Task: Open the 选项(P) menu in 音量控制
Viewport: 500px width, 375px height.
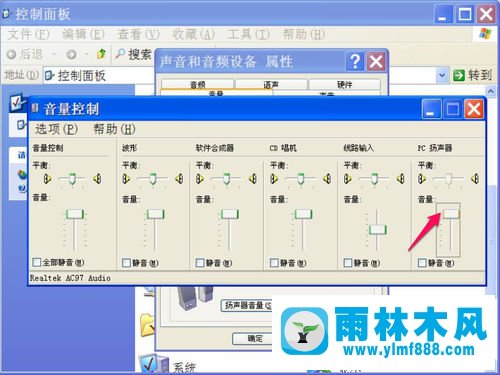Action: (56, 129)
